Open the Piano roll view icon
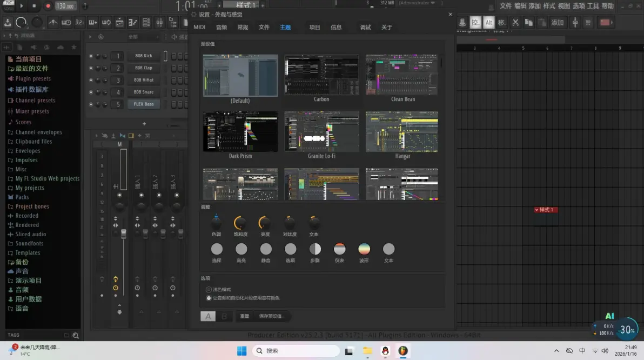This screenshot has width=644, height=360. (133, 23)
